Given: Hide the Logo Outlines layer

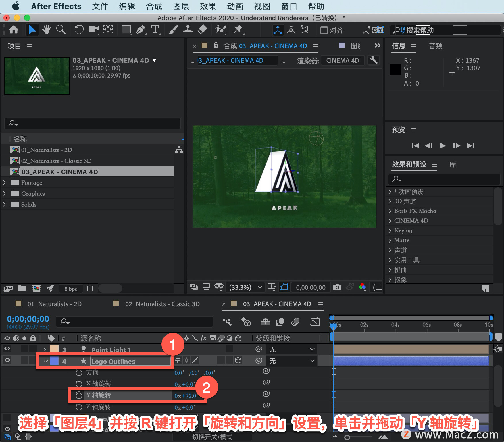Looking at the screenshot, I should [x=7, y=360].
